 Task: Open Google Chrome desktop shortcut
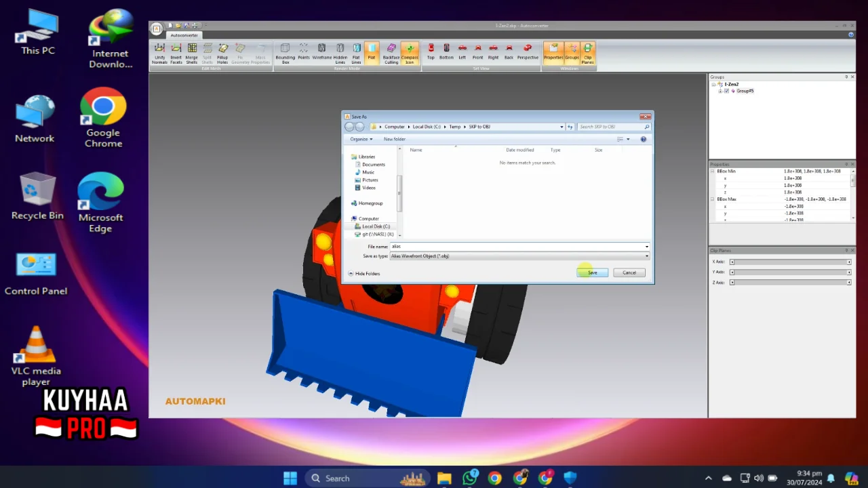[103, 117]
